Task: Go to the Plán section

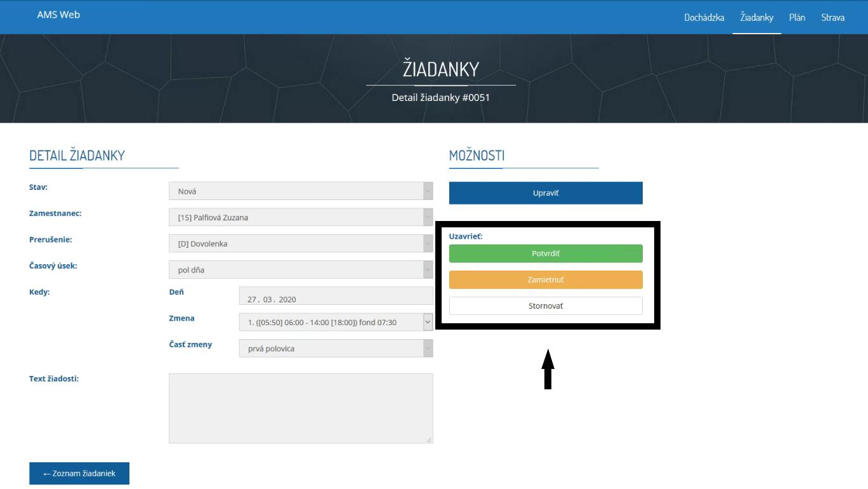Action: 797,17
